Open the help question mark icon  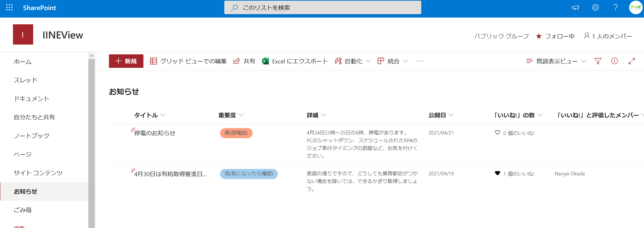615,8
